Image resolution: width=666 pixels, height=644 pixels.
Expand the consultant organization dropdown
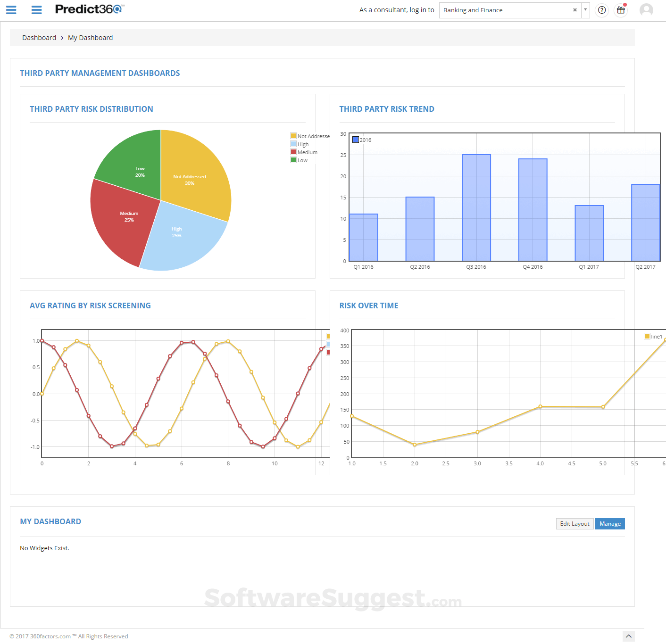click(x=585, y=10)
